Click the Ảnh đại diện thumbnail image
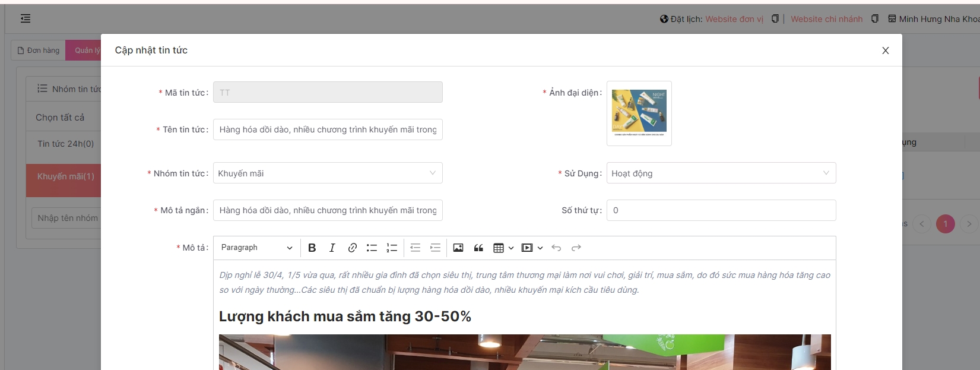This screenshot has height=370, width=980. [x=639, y=113]
